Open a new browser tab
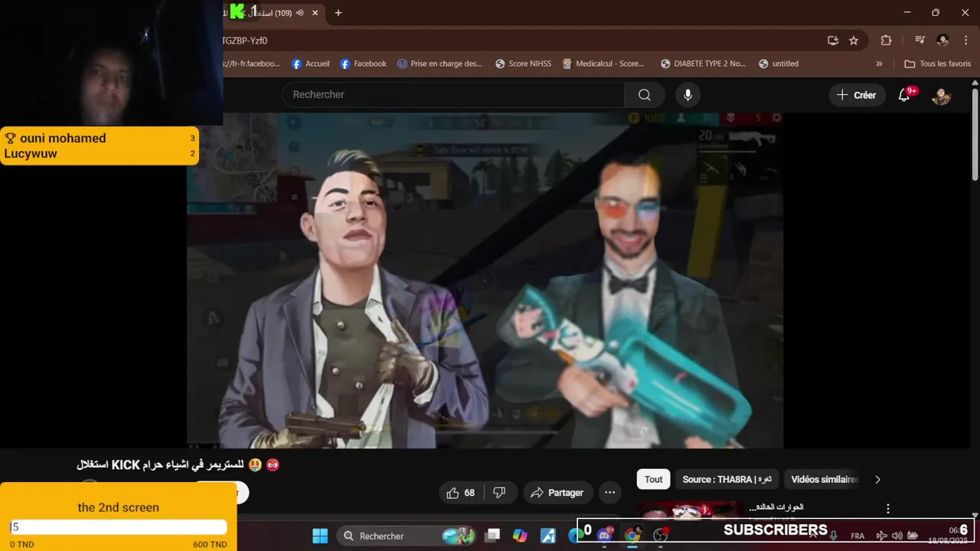 pyautogui.click(x=338, y=13)
